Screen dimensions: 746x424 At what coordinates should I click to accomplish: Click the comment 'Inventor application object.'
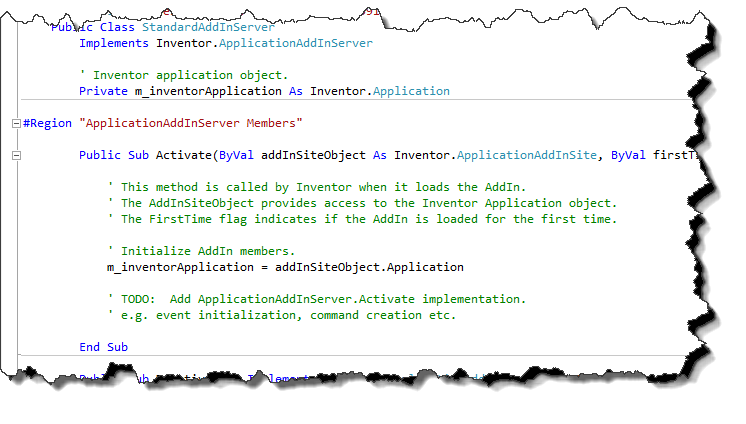[x=184, y=75]
